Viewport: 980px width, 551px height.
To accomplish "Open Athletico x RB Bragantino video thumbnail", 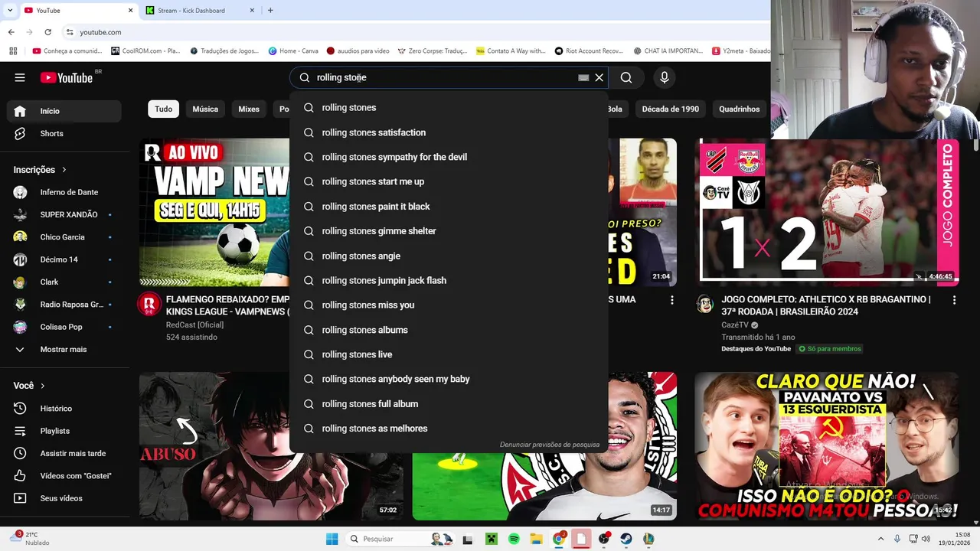I will [x=827, y=212].
